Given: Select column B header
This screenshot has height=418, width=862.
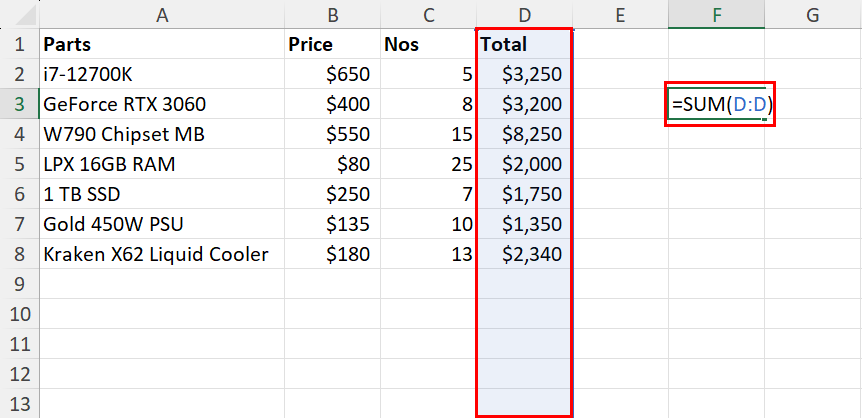Looking at the screenshot, I should coord(332,15).
